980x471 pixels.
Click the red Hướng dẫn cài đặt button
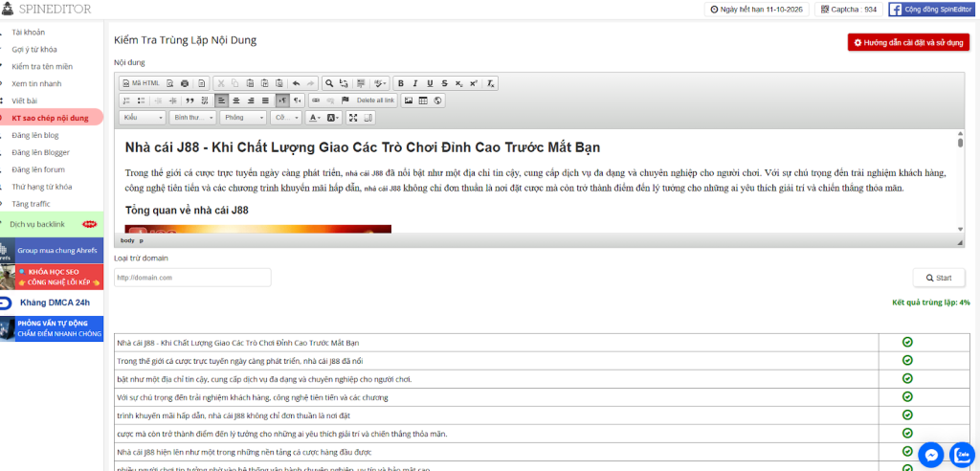pos(908,43)
